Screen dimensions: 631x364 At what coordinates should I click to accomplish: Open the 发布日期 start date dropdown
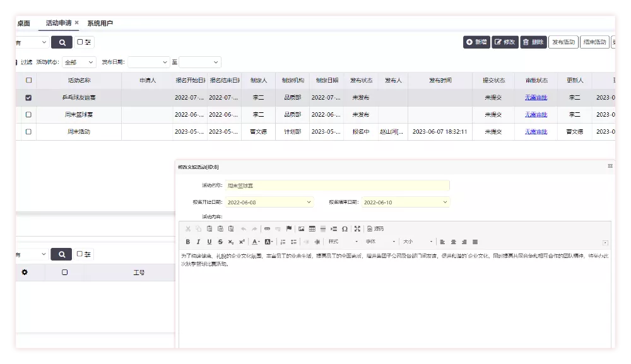click(x=148, y=62)
